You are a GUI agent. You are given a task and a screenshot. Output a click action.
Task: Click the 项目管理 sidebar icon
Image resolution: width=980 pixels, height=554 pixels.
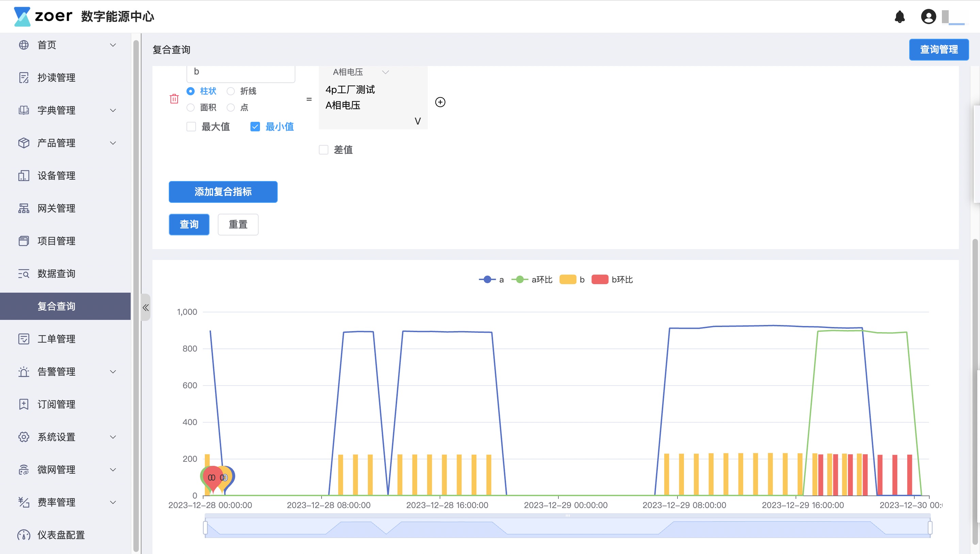[23, 241]
